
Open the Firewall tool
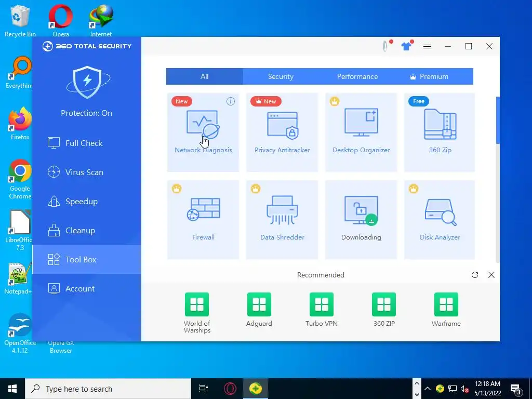point(203,220)
